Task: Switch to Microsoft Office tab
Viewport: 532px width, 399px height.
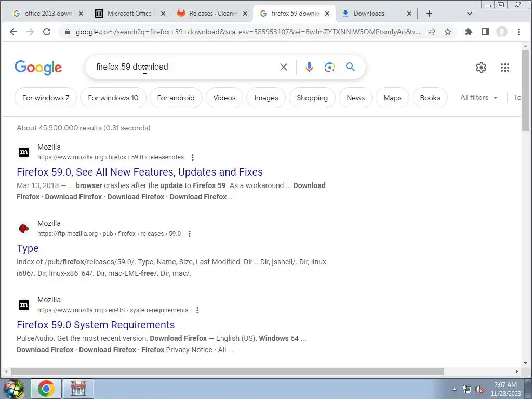Action: click(x=130, y=14)
